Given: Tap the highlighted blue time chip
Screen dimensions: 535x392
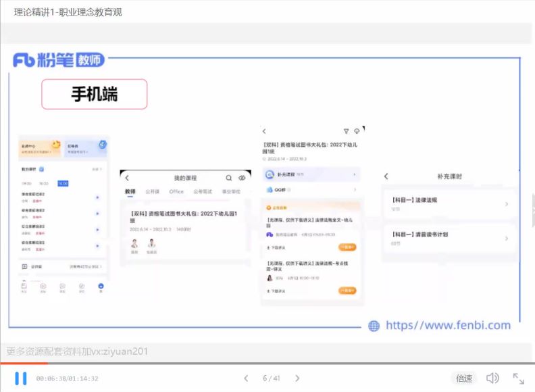Looking at the screenshot, I should [x=63, y=183].
